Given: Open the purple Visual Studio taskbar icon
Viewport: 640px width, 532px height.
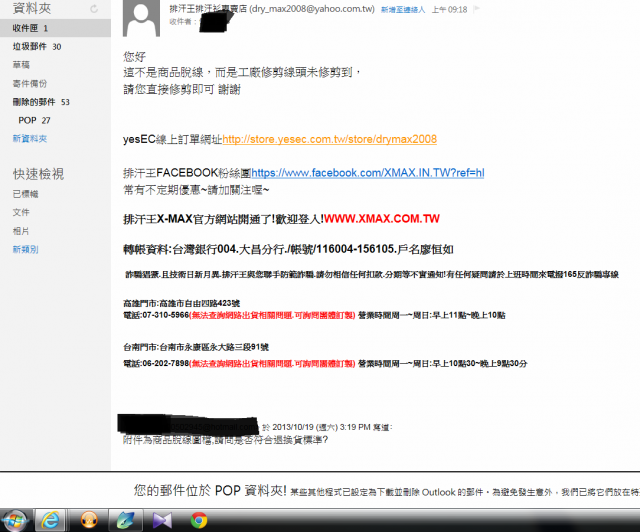Looking at the screenshot, I should pos(162,520).
